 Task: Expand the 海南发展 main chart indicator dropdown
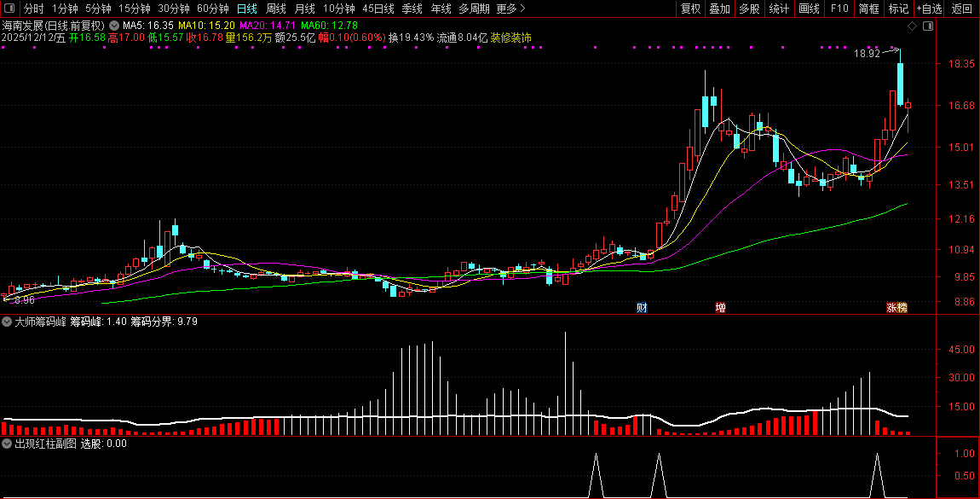(x=114, y=26)
